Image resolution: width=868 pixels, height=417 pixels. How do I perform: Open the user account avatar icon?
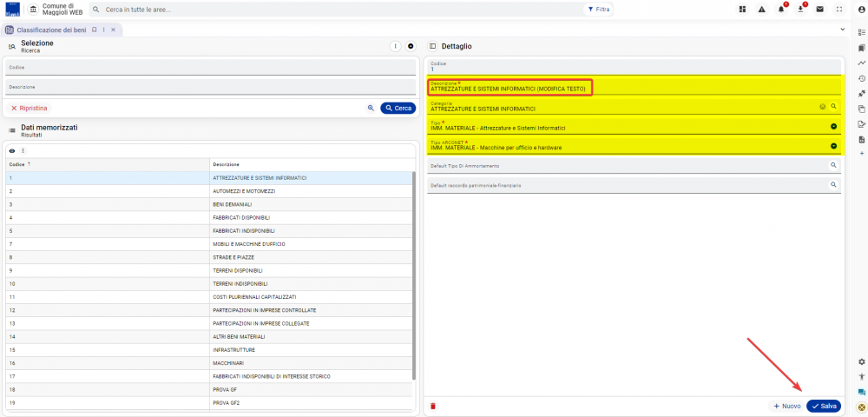(x=861, y=10)
